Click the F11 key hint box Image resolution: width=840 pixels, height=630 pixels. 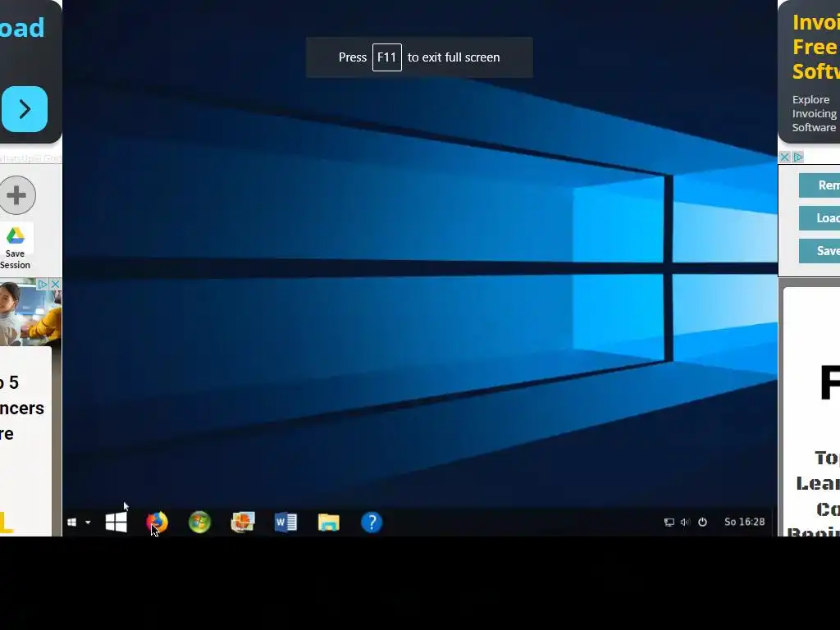[387, 57]
